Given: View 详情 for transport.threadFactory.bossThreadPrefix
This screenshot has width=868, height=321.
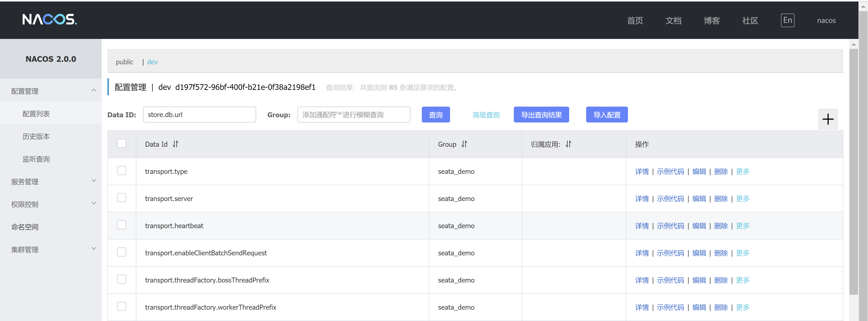Looking at the screenshot, I should coord(642,280).
